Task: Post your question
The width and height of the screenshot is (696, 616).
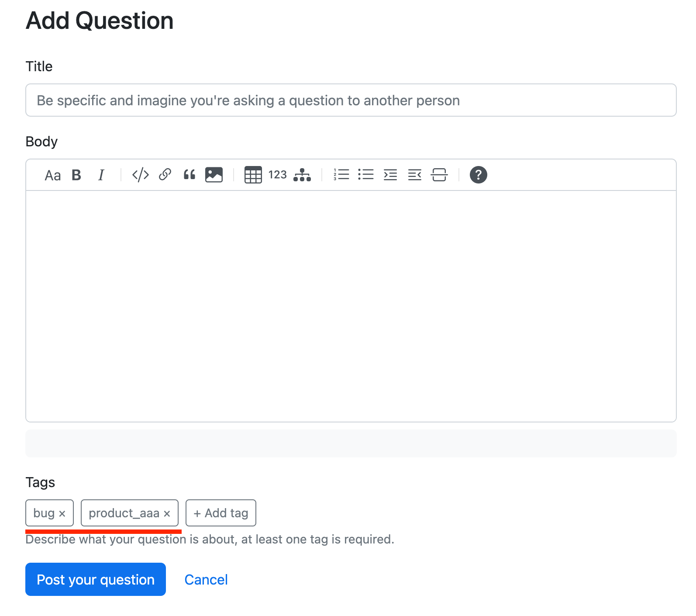Action: tap(95, 579)
